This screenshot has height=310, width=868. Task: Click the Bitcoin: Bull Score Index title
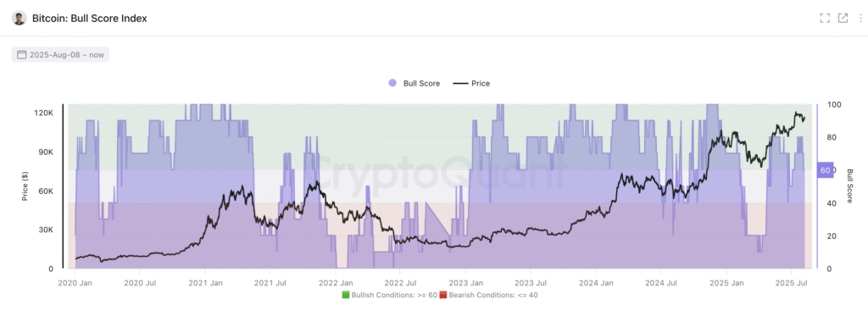coord(90,19)
